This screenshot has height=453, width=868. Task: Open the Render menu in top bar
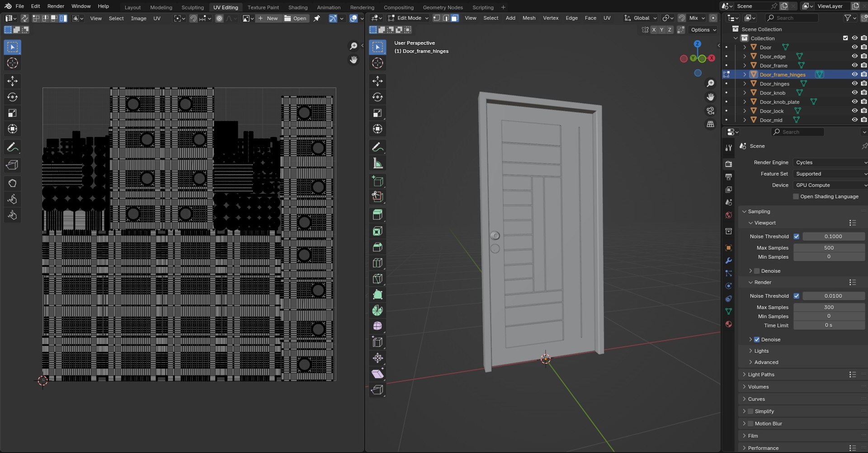(x=56, y=6)
